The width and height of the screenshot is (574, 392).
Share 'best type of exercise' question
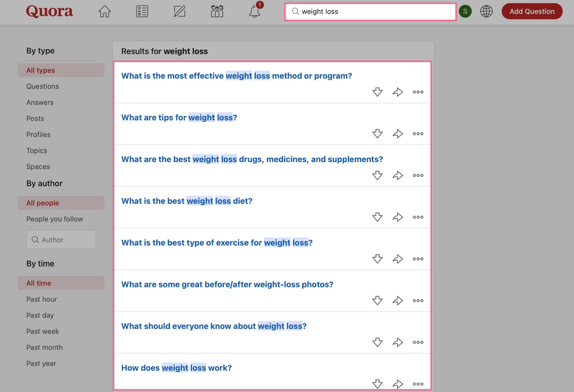398,259
